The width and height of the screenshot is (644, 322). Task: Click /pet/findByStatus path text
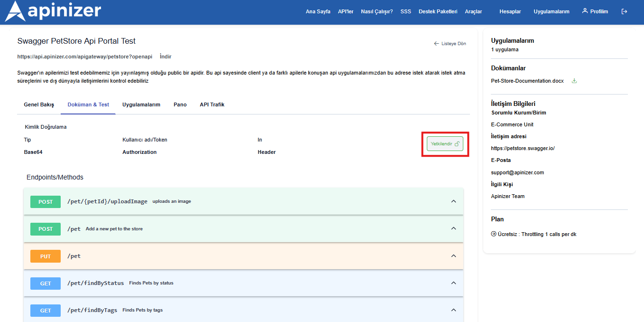pos(96,283)
